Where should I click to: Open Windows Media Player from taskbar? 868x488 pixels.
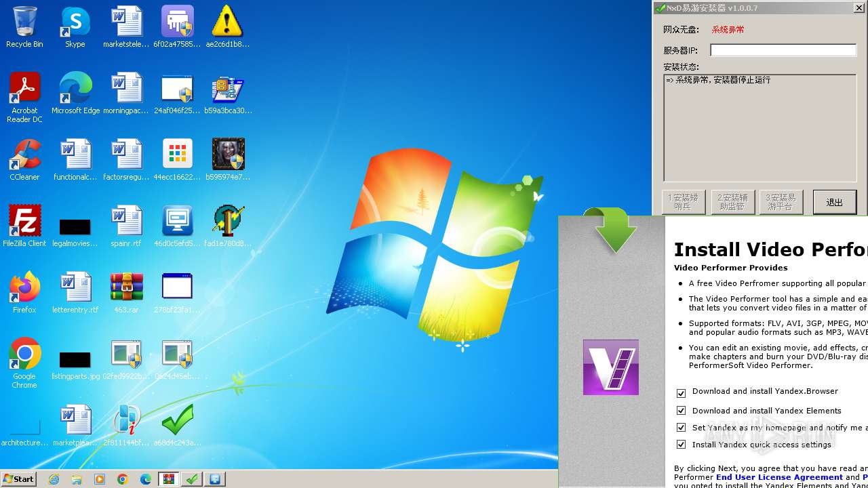(100, 479)
